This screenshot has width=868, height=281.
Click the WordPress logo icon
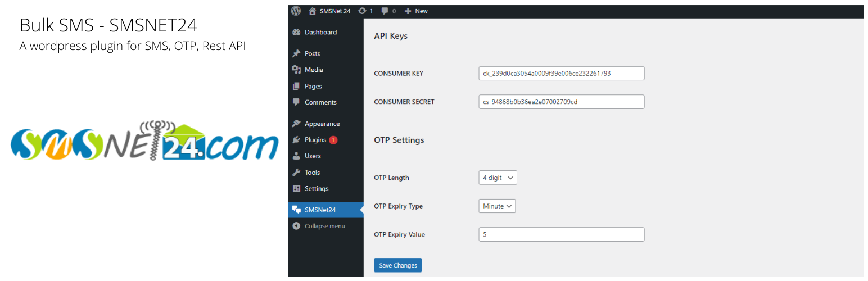click(x=296, y=11)
